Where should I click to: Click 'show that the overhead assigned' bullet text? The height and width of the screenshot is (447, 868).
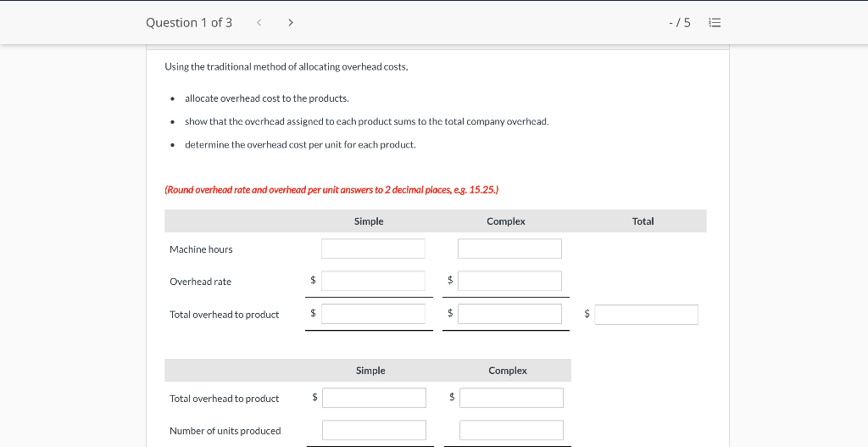pos(367,122)
